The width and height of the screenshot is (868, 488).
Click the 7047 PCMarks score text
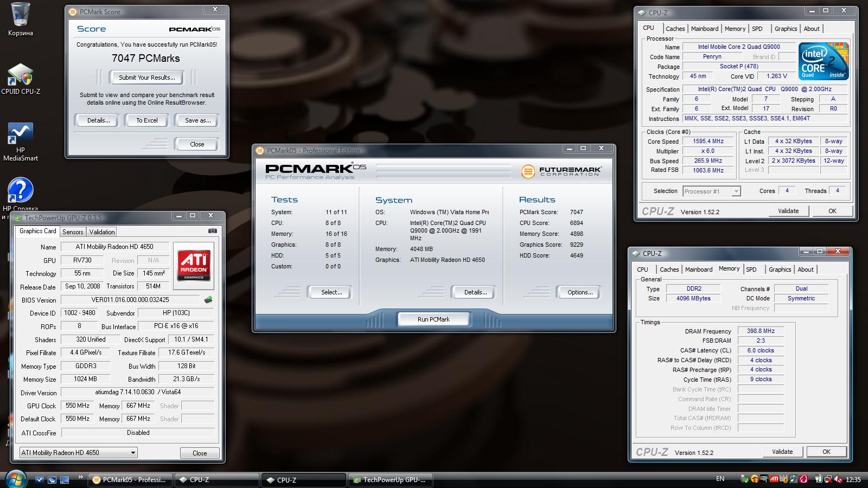pyautogui.click(x=146, y=58)
